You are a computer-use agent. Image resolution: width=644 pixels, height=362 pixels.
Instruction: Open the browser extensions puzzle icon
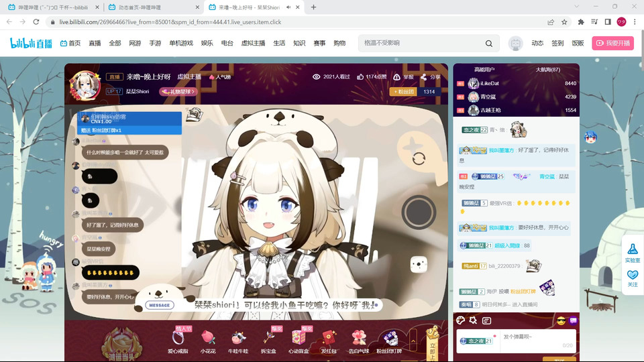tap(581, 21)
